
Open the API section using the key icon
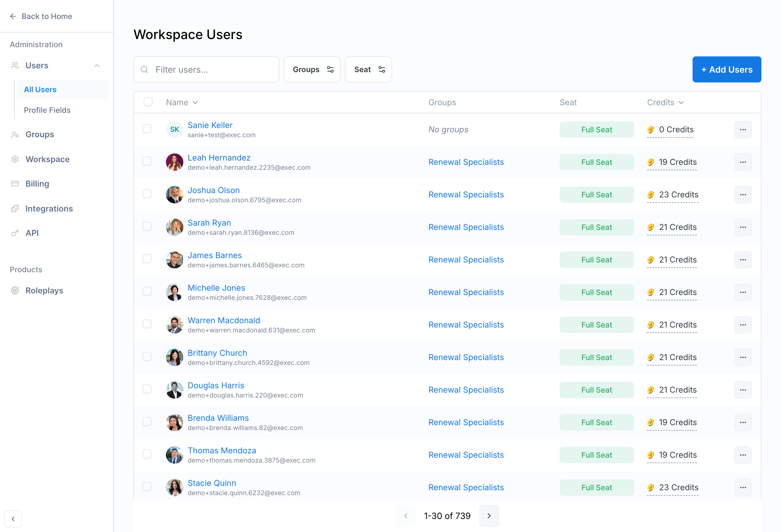[x=15, y=233]
